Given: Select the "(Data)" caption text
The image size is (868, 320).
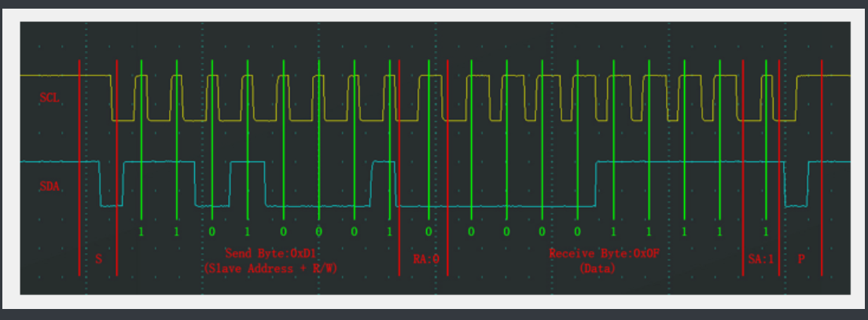Looking at the screenshot, I should (598, 269).
